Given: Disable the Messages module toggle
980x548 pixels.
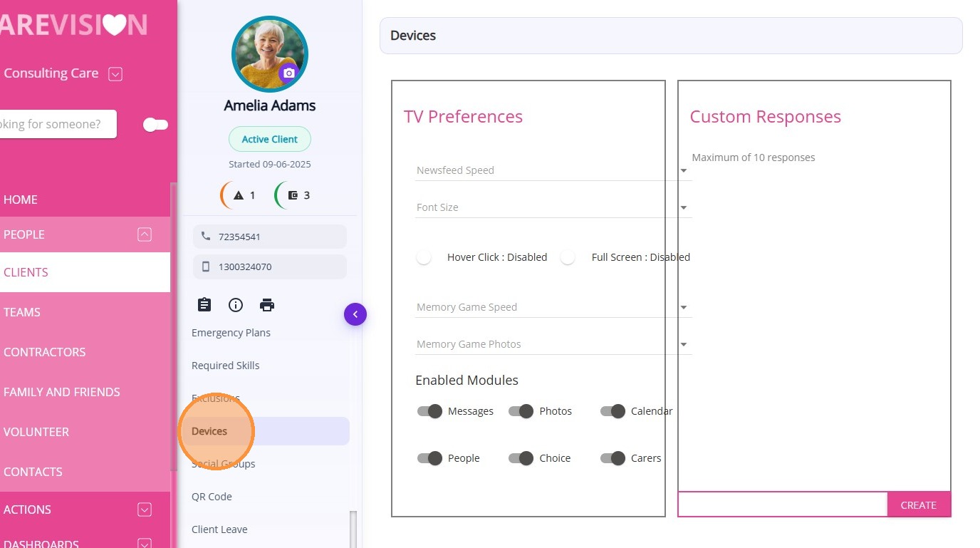Looking at the screenshot, I should click(430, 411).
